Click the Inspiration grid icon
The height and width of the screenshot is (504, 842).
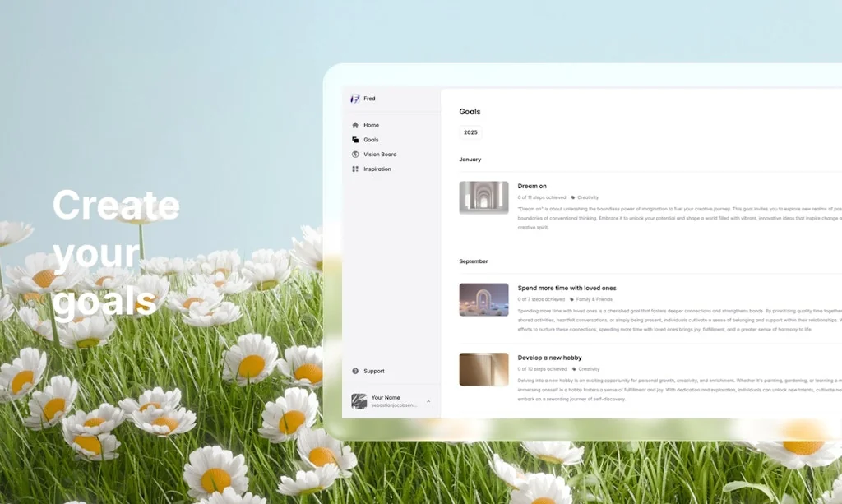(355, 169)
